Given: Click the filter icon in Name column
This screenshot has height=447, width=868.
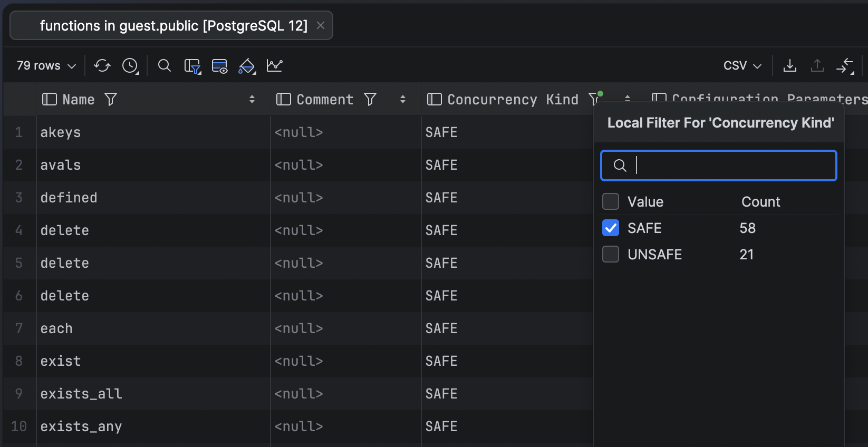Looking at the screenshot, I should click(x=111, y=99).
